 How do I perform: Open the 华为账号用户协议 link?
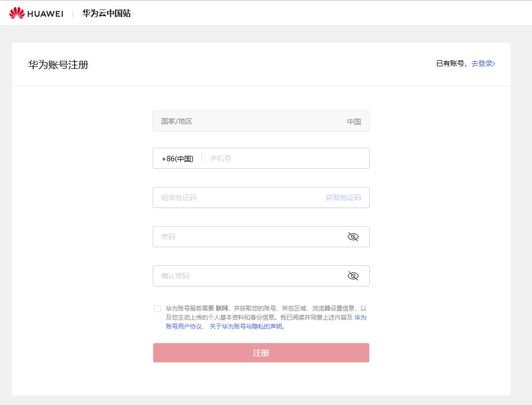[x=184, y=326]
